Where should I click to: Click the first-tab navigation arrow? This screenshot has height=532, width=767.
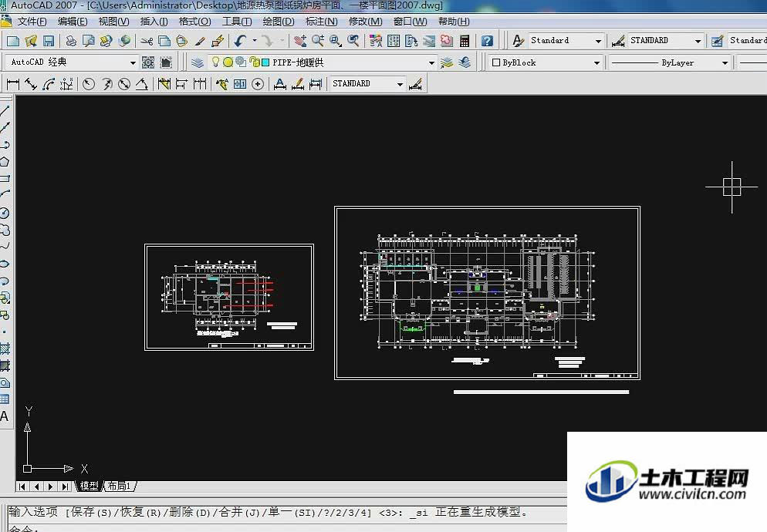click(x=22, y=487)
